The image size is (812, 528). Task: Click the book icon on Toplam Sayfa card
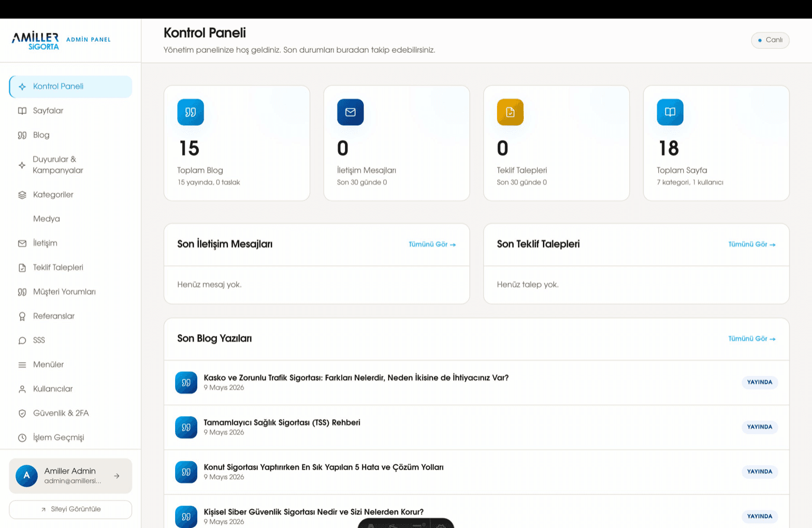coord(670,112)
